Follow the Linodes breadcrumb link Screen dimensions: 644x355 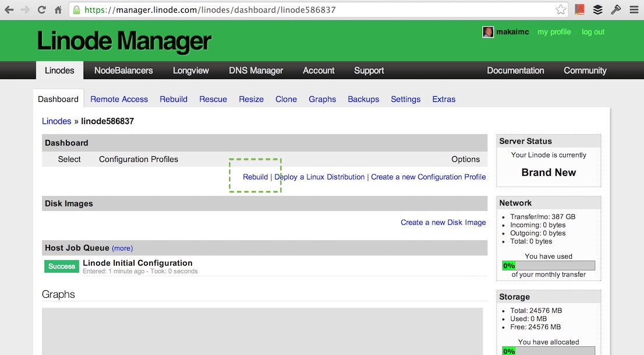pos(56,121)
